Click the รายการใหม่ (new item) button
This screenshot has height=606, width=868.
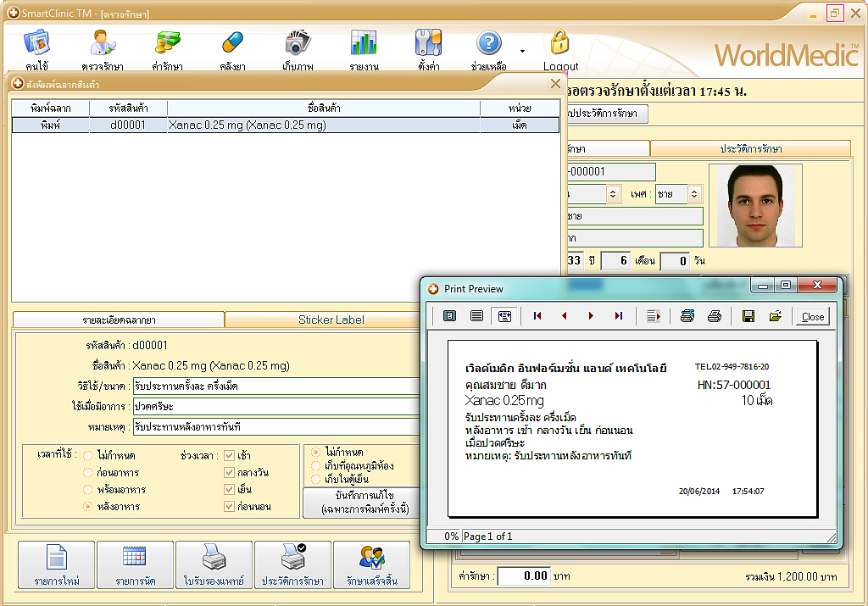(x=57, y=565)
